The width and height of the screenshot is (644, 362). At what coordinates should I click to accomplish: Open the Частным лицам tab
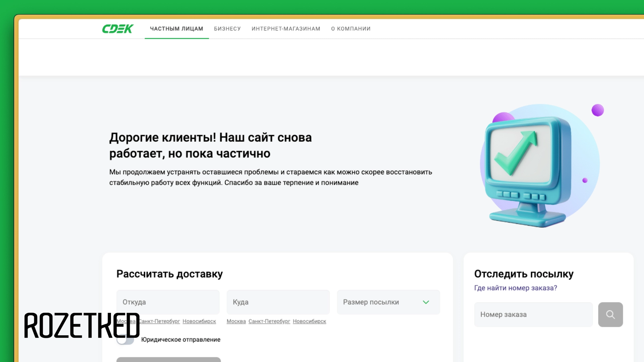click(176, 29)
